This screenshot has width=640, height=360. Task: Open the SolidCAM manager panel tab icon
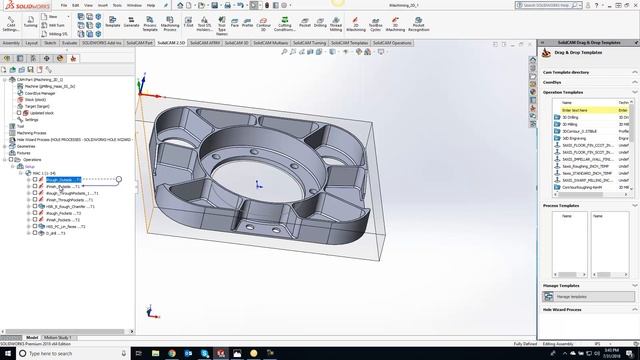pos(73,58)
